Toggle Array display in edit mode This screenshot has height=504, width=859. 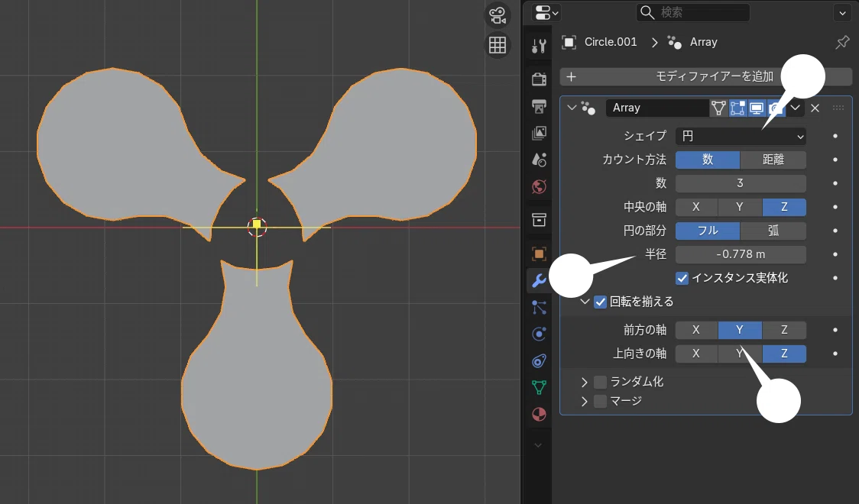[x=737, y=108]
